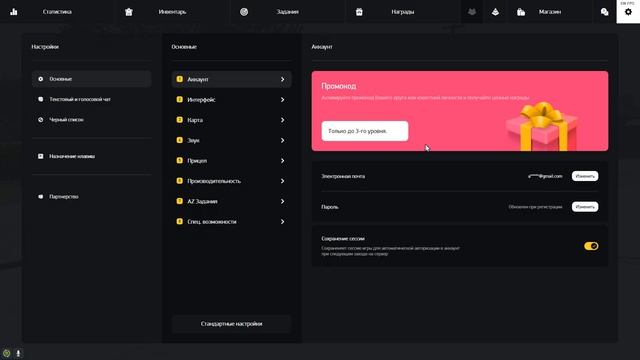
Task: Click the yellow icon next to Аккаунт
Action: pyautogui.click(x=180, y=79)
